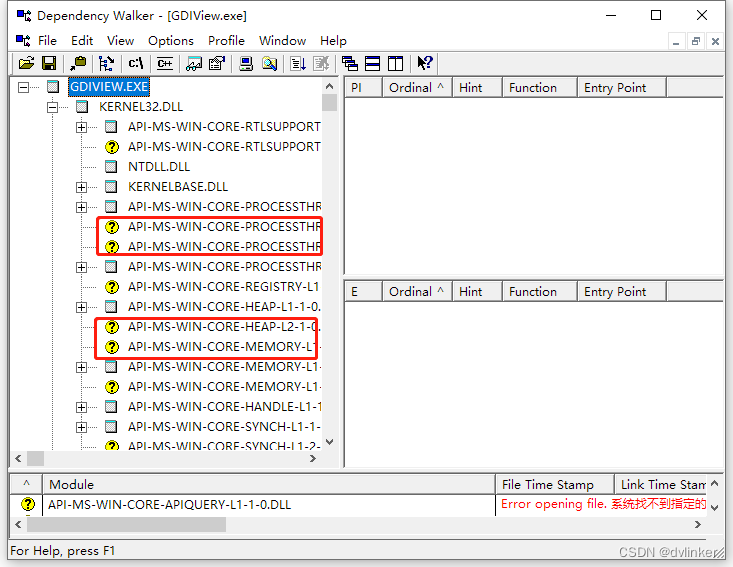Open the Options menu
Image resolution: width=733 pixels, height=567 pixels.
tap(171, 41)
